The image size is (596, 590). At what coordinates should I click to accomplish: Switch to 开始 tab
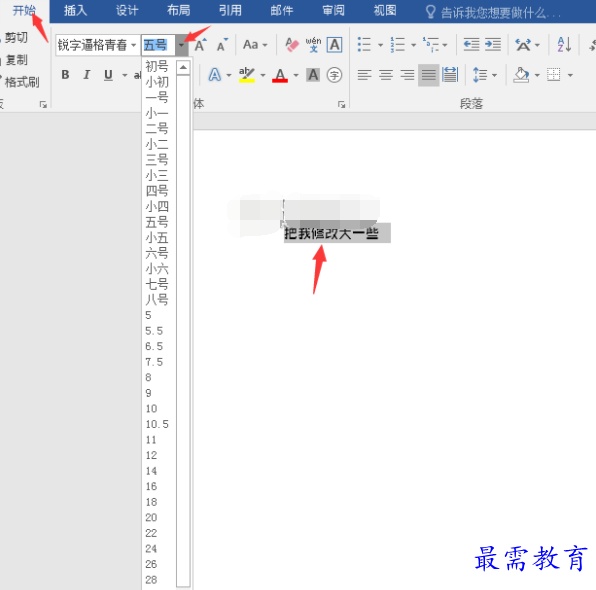24,10
